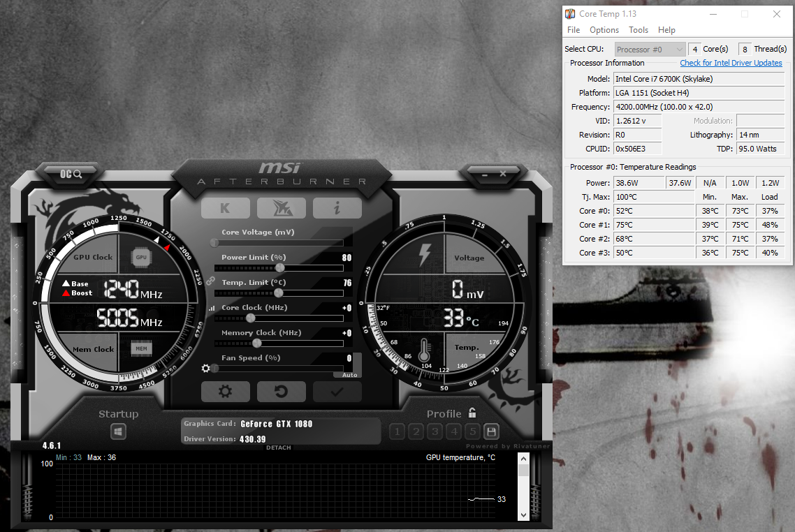Click the graph scrollbar up arrow

[523, 458]
